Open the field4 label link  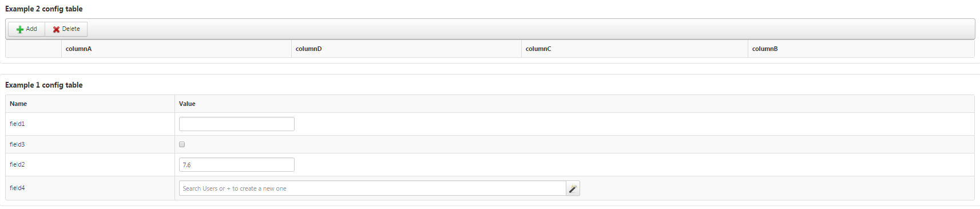pos(17,188)
